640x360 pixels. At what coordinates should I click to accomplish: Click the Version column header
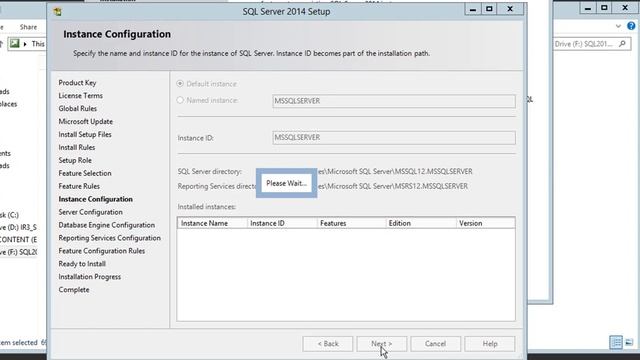(x=485, y=223)
